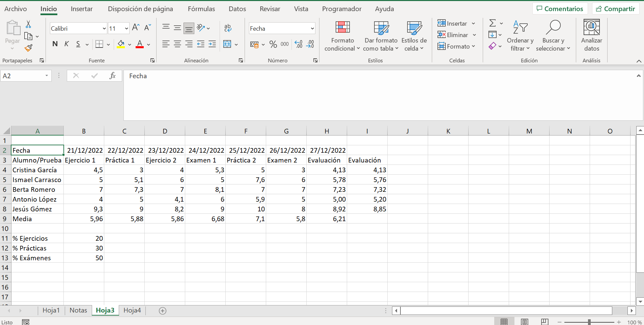Apply the yellow fill color swatch
Screen dimensions: 644x325
(121, 44)
